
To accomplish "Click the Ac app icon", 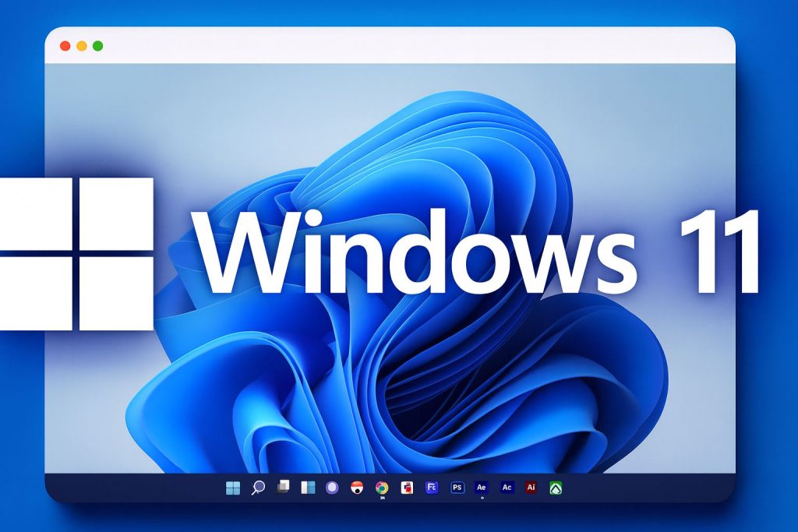I will point(507,488).
